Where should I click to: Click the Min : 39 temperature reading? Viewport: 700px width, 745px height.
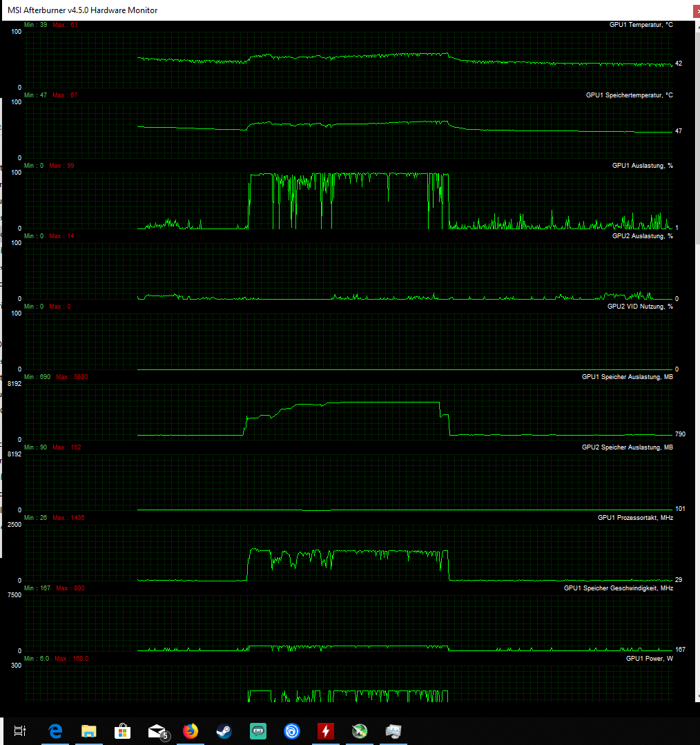pyautogui.click(x=36, y=25)
